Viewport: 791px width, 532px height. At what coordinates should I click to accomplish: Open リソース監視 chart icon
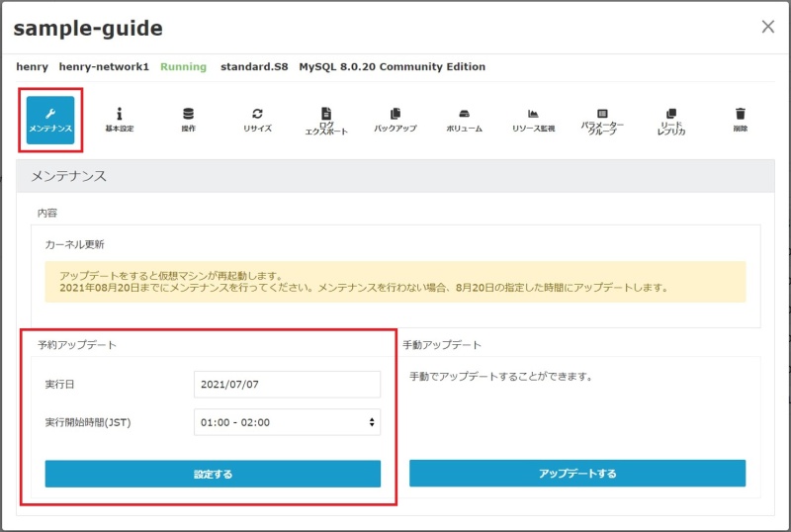533,120
